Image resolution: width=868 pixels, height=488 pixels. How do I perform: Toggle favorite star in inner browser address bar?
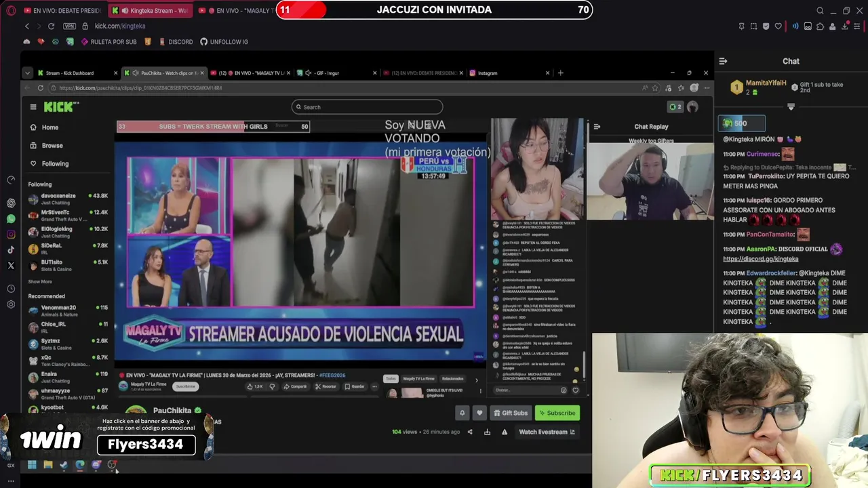click(x=655, y=88)
